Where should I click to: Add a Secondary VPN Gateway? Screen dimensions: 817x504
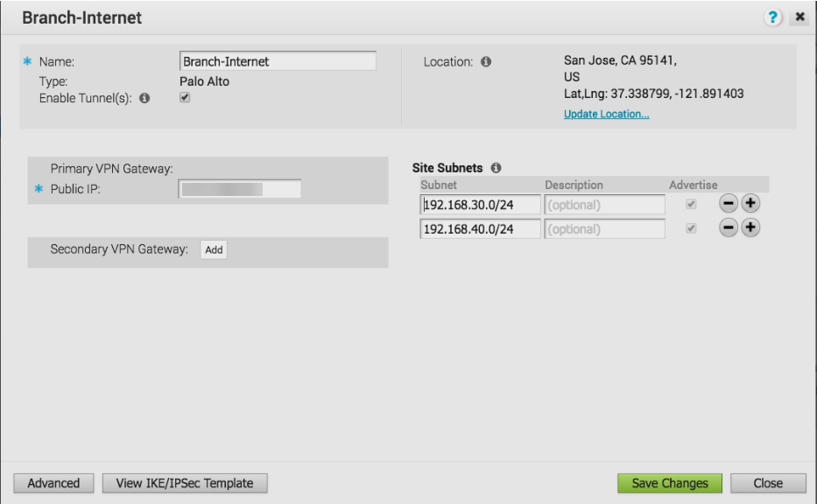(x=214, y=250)
